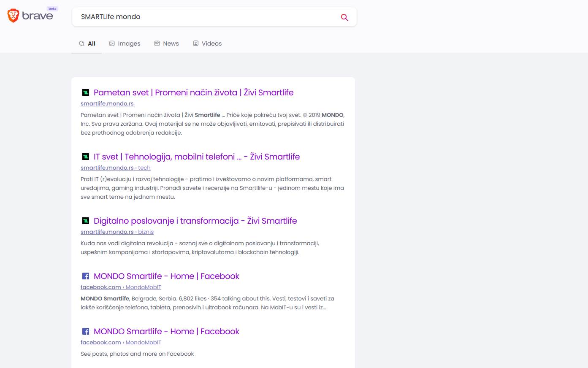Image resolution: width=588 pixels, height=368 pixels.
Task: Visit the smartlife.mondo.rs site link
Action: coord(107,103)
